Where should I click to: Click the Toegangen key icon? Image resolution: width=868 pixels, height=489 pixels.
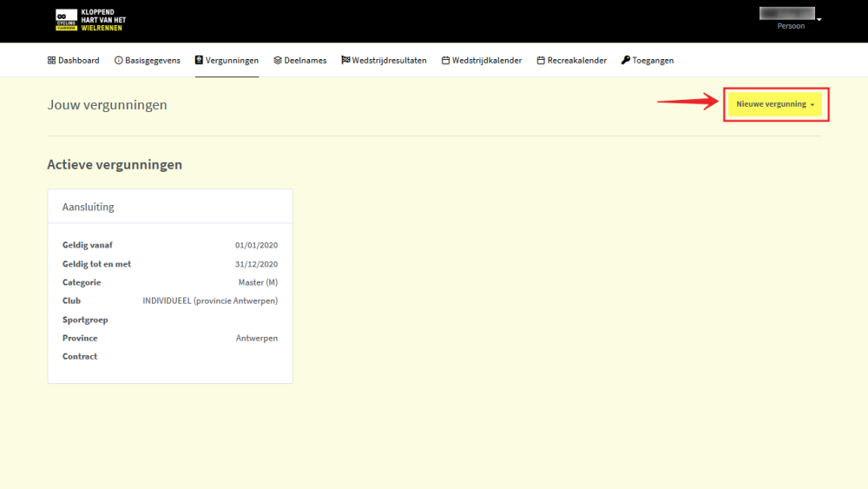pos(626,60)
